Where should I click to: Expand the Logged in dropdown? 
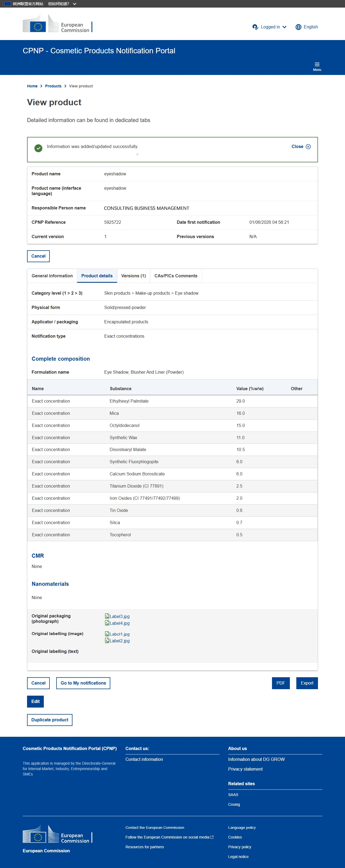[270, 27]
